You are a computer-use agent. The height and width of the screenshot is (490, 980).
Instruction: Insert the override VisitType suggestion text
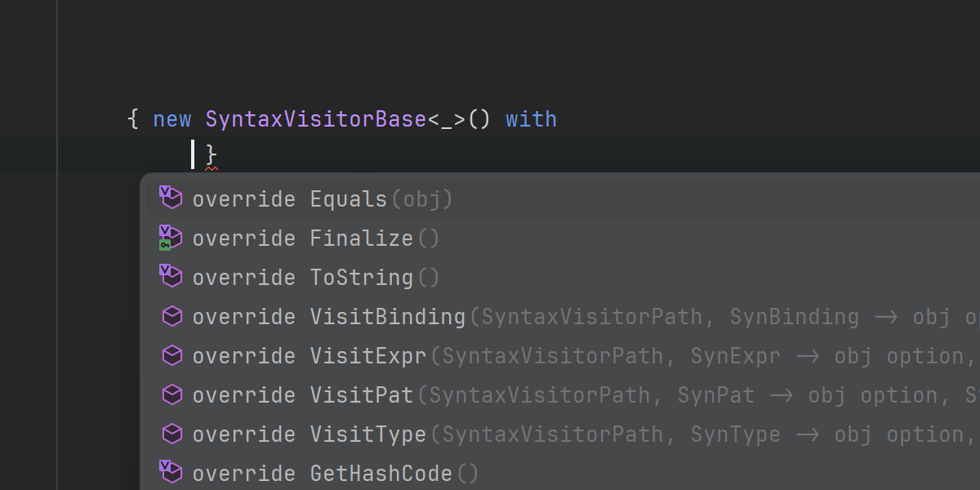pyautogui.click(x=309, y=434)
